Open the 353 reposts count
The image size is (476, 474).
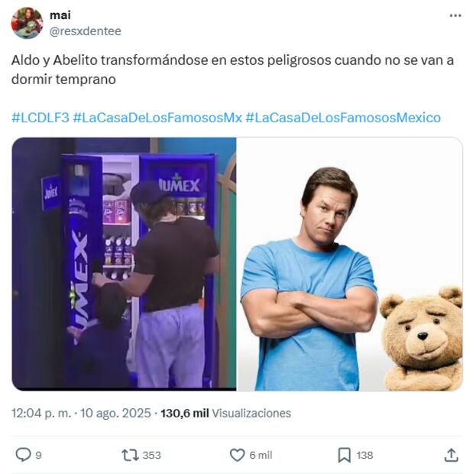point(151,455)
